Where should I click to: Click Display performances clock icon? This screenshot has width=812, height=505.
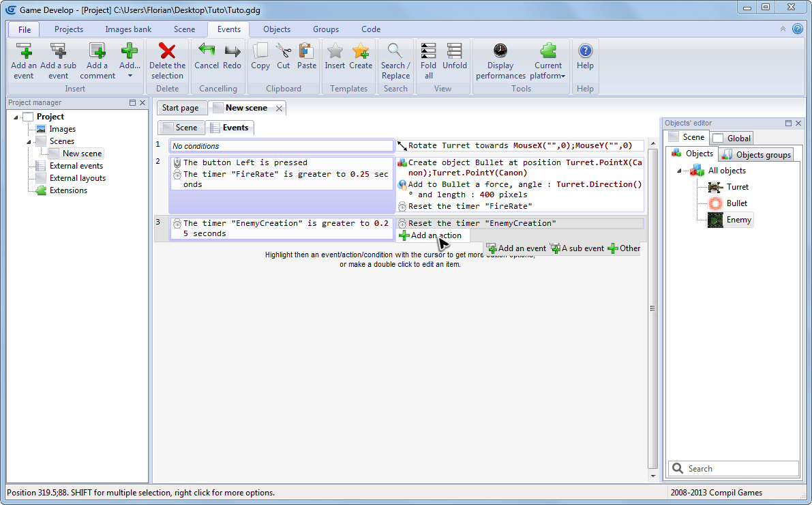click(500, 52)
